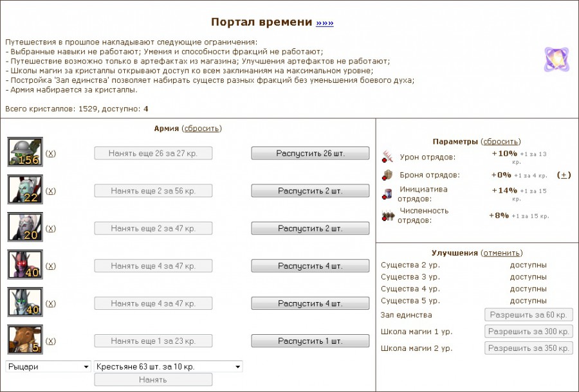Click the "+8%" troop count value
The width and height of the screenshot is (579, 392).
click(499, 215)
